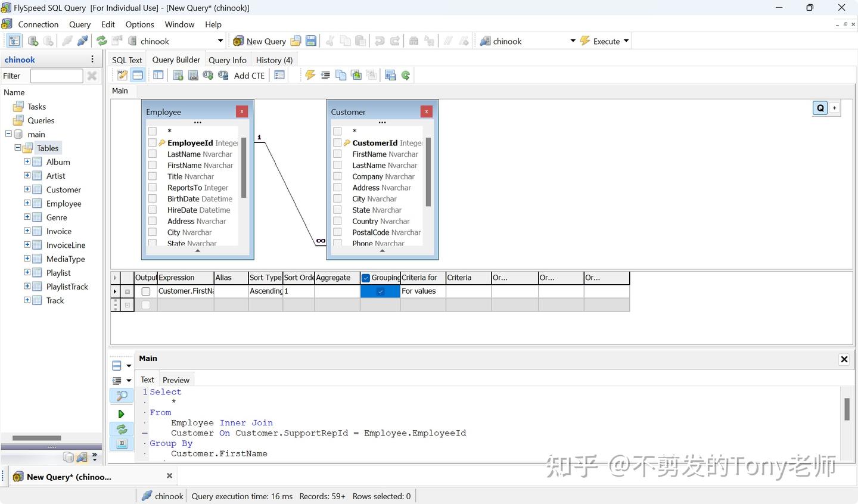The height and width of the screenshot is (504, 858).
Task: Switch to the History (4) tab
Action: tap(273, 60)
